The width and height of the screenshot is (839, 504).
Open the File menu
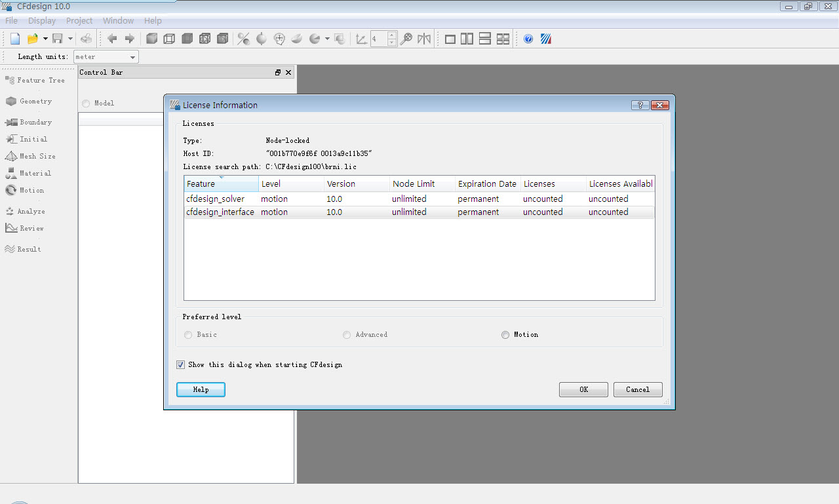tap(12, 21)
